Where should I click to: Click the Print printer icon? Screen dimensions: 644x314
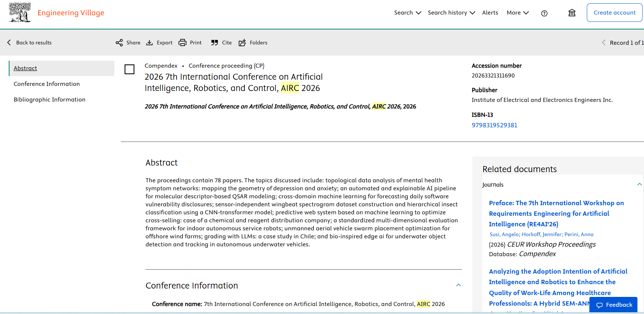[x=182, y=43]
